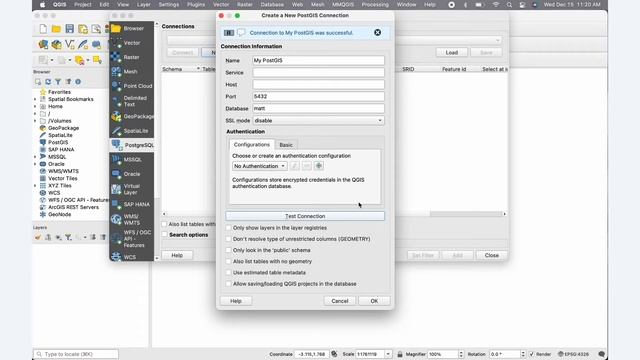This screenshot has height=360, width=640.
Task: Click the CRS globe icon in status bar
Action: [560, 354]
